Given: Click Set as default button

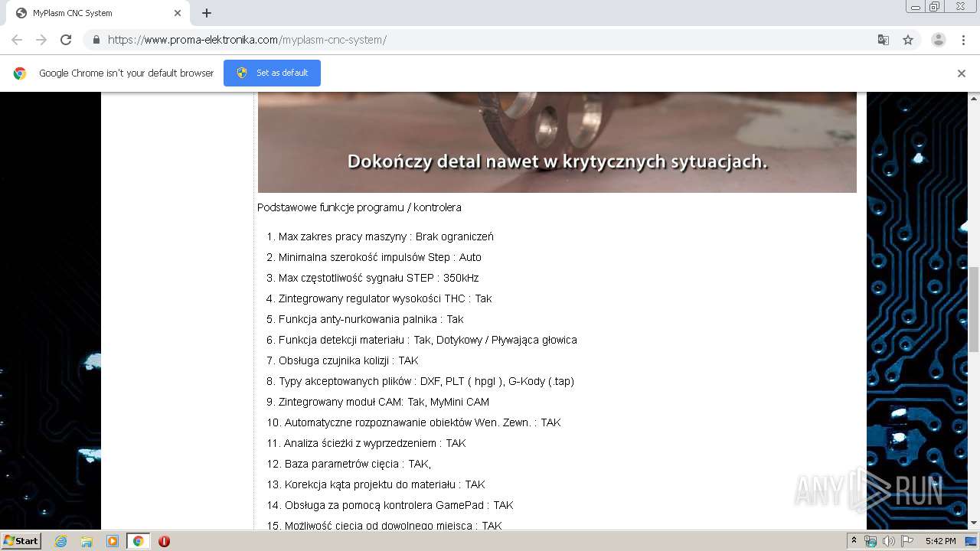Looking at the screenshot, I should 272,73.
